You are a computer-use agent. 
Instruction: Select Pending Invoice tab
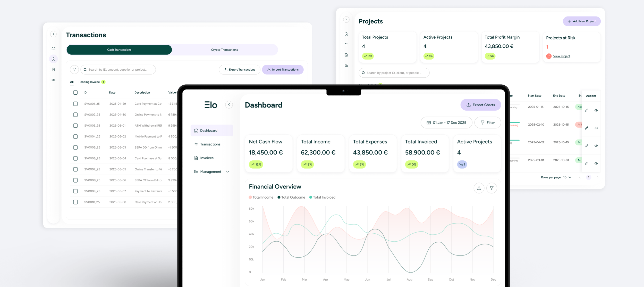pyautogui.click(x=89, y=82)
